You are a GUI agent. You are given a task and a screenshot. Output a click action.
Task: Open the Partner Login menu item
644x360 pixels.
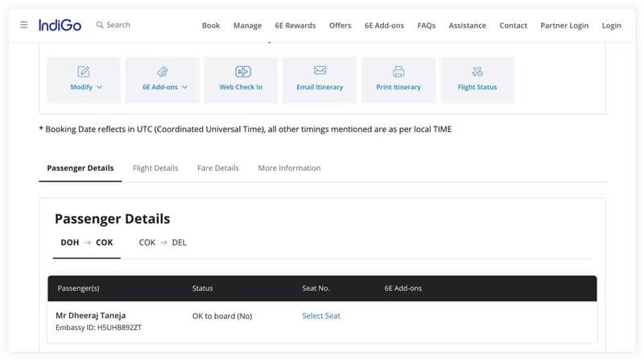coord(564,26)
